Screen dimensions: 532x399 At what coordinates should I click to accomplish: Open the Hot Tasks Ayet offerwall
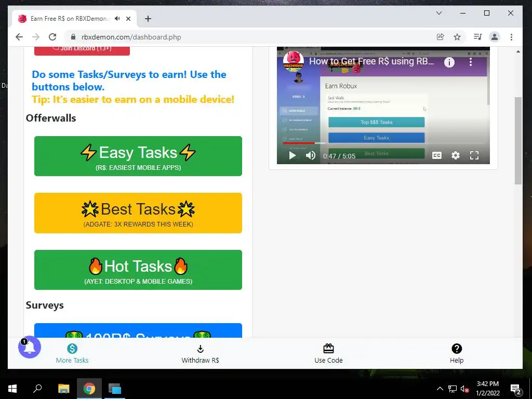pos(138,270)
